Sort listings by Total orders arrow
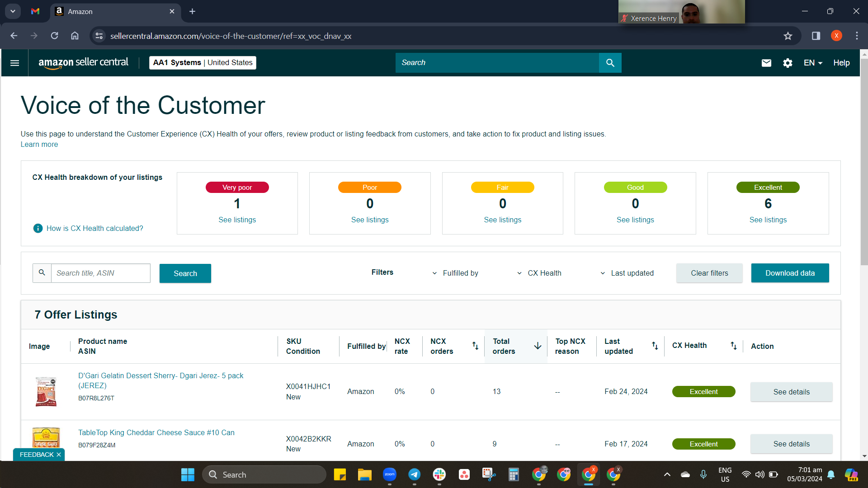 [x=538, y=346]
